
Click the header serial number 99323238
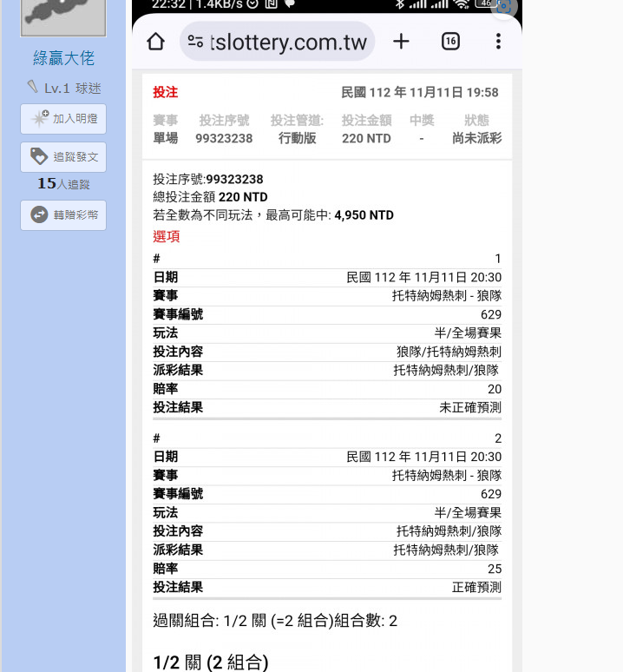pos(224,138)
